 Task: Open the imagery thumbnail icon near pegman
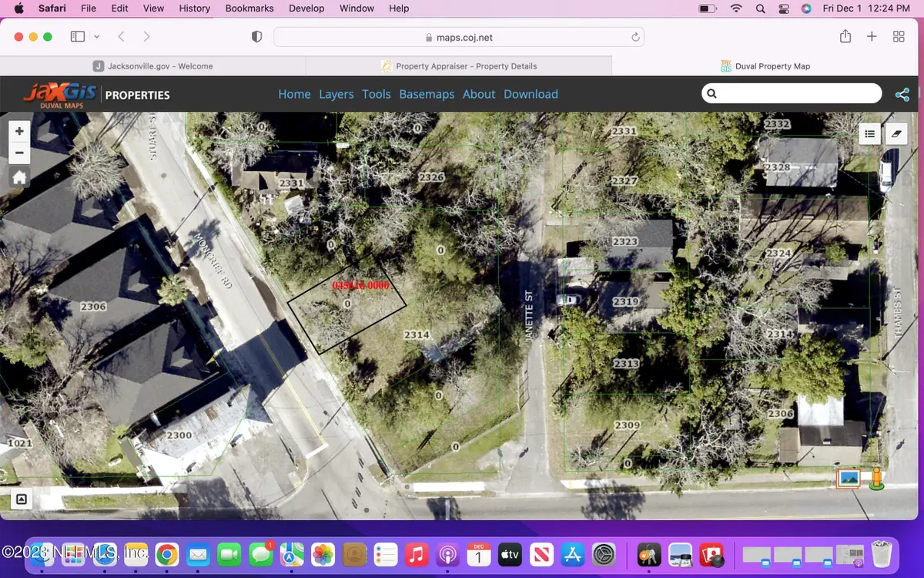pos(847,478)
